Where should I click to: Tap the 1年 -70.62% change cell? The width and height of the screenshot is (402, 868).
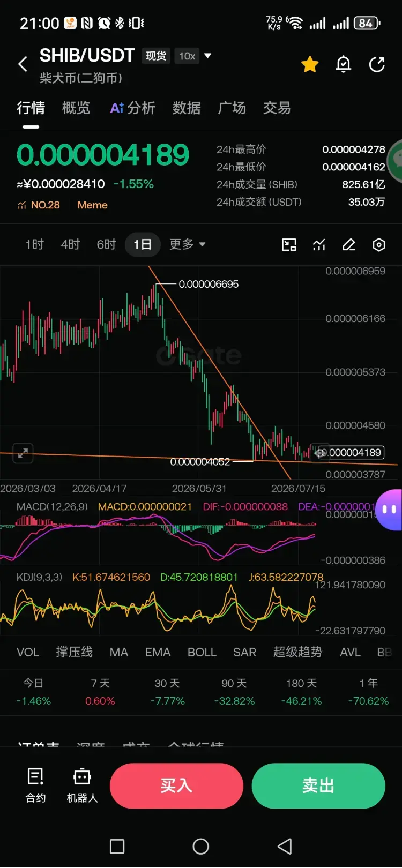[368, 692]
